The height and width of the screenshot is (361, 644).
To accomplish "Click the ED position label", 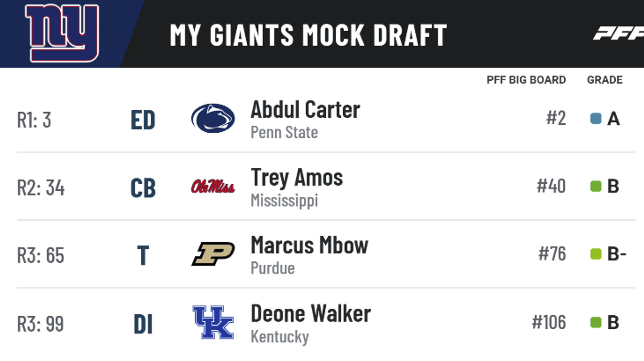I will coord(143,120).
